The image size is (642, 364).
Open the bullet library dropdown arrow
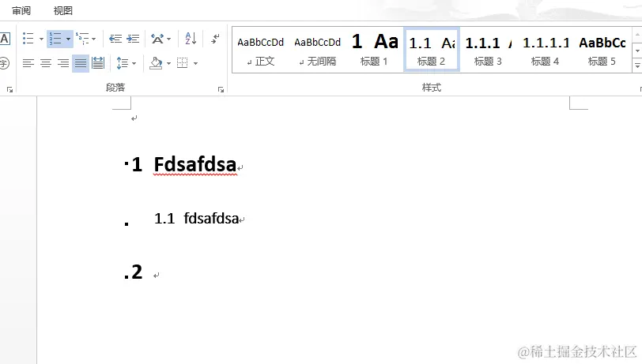tap(41, 39)
